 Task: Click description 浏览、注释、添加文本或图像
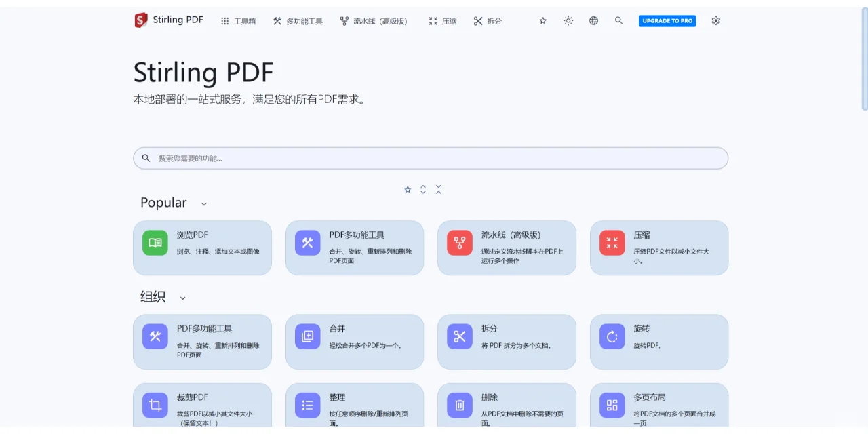pyautogui.click(x=218, y=252)
